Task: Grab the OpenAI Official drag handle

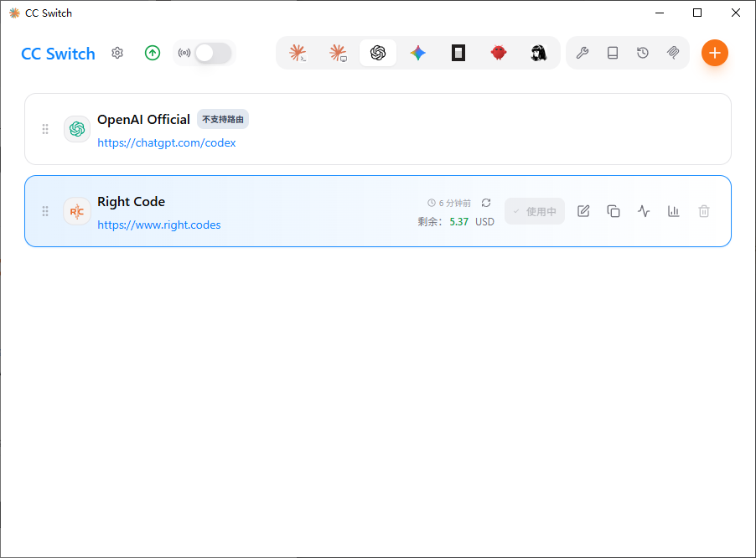Action: pyautogui.click(x=45, y=129)
